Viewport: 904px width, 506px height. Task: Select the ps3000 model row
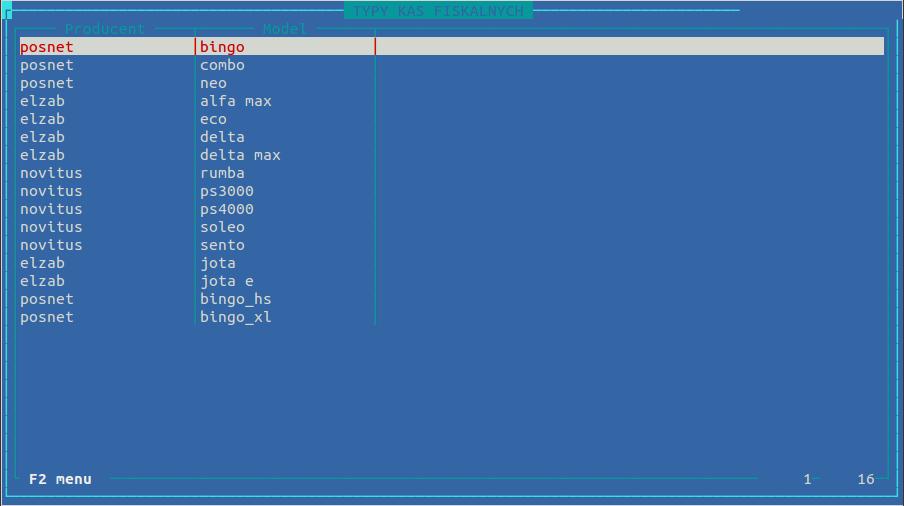[451, 191]
